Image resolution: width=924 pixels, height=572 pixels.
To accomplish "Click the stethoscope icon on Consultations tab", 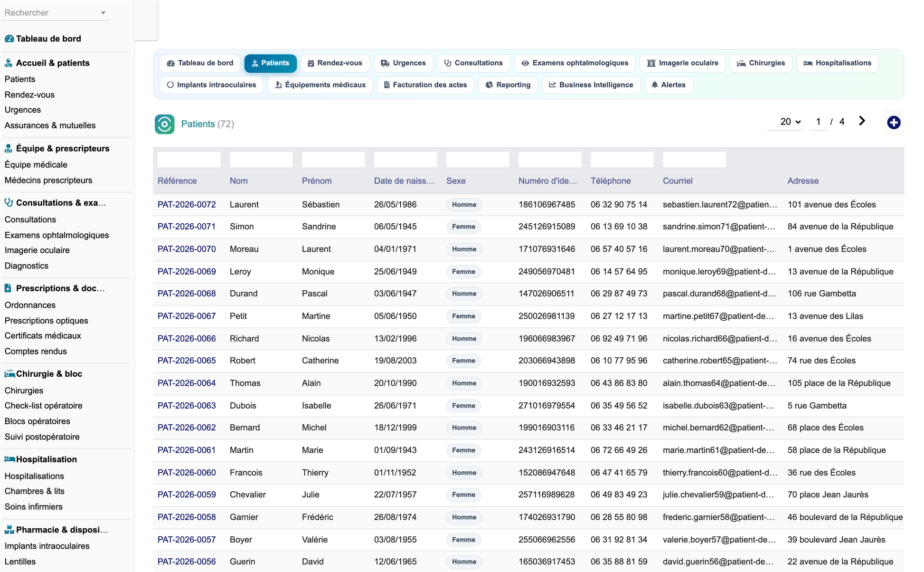I will tap(448, 63).
